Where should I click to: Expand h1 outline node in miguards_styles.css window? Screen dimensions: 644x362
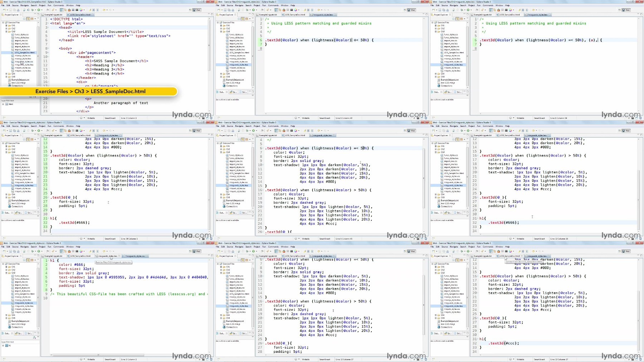point(3,346)
